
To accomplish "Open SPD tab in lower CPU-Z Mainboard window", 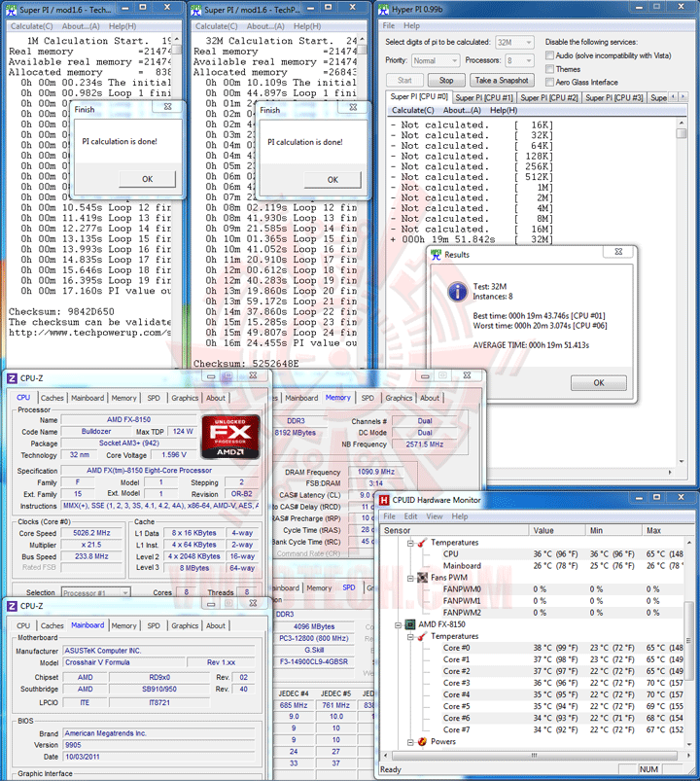I will pyautogui.click(x=154, y=625).
